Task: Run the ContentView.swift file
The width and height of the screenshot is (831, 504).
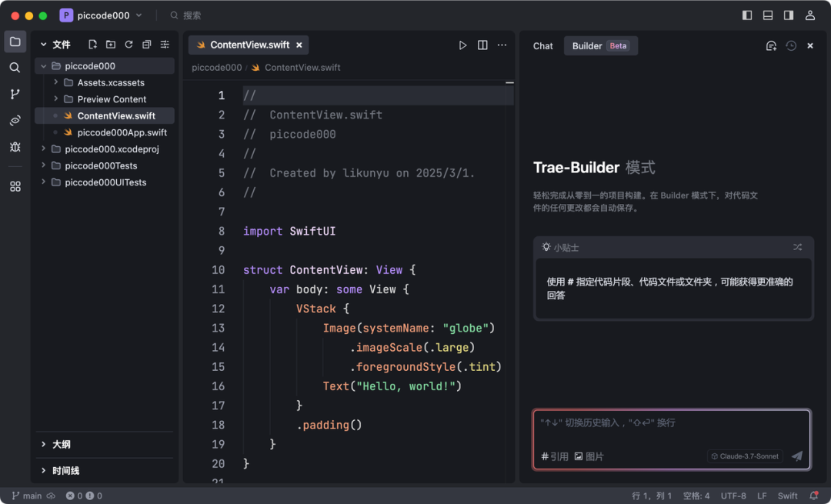Action: point(462,45)
